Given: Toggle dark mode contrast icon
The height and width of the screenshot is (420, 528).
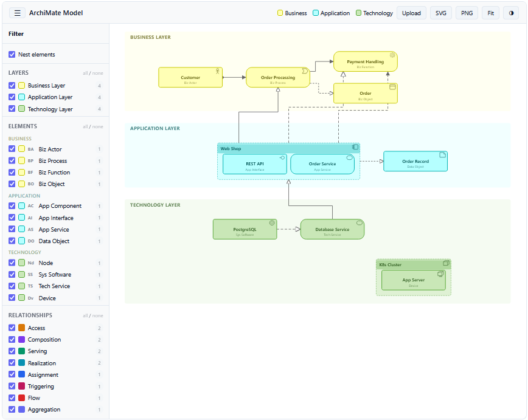Looking at the screenshot, I should pos(511,13).
